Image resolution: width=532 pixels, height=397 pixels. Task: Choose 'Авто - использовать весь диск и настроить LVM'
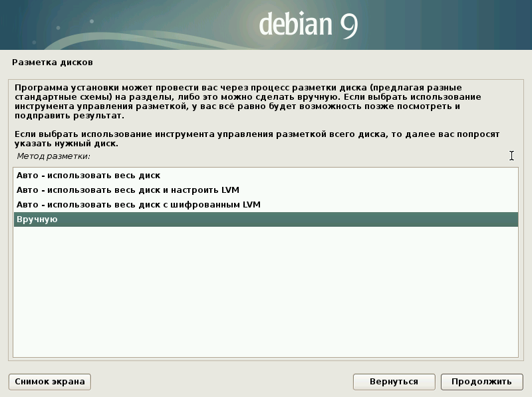265,190
